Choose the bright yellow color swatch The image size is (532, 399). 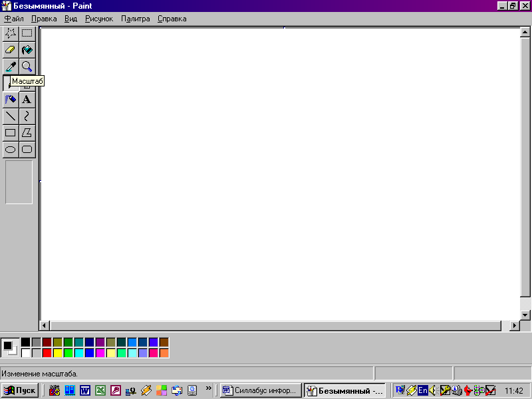(x=58, y=353)
